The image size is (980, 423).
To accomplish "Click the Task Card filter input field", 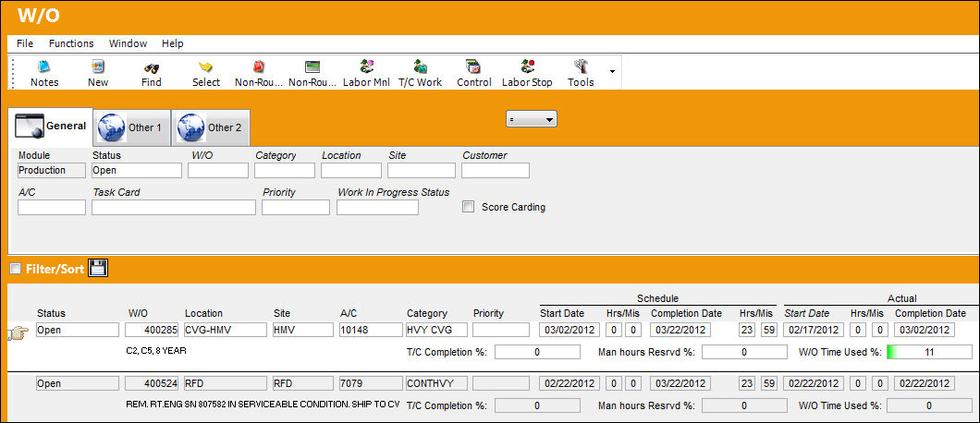I will tap(174, 208).
